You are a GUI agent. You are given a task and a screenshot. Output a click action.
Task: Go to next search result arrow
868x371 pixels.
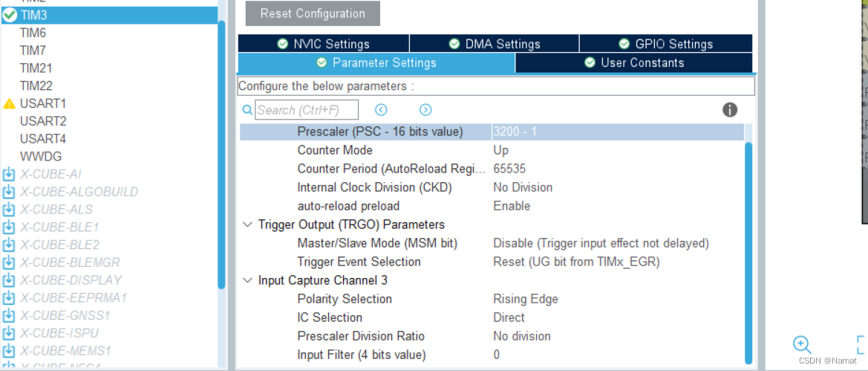point(425,110)
